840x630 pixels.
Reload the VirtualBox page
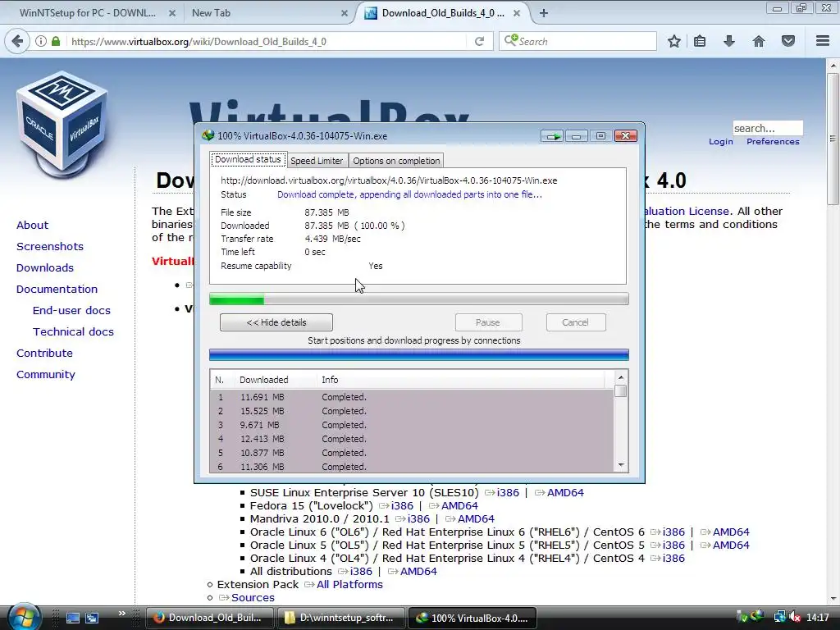479,41
